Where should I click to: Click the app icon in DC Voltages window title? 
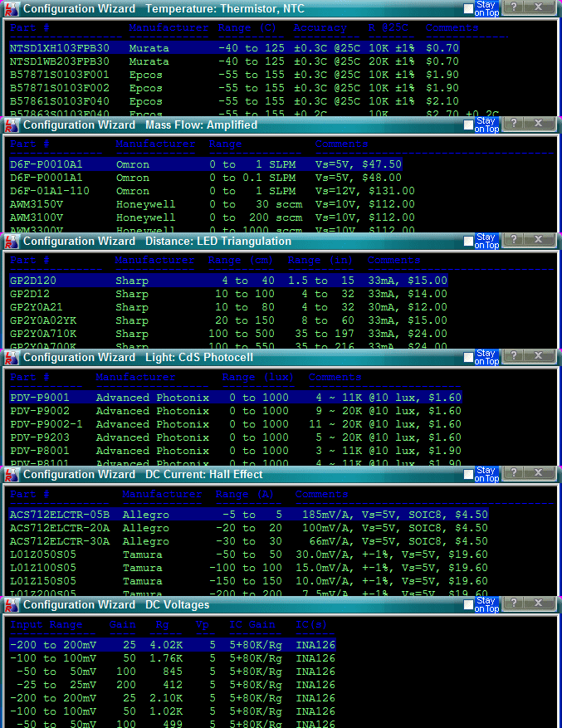coord(11,605)
